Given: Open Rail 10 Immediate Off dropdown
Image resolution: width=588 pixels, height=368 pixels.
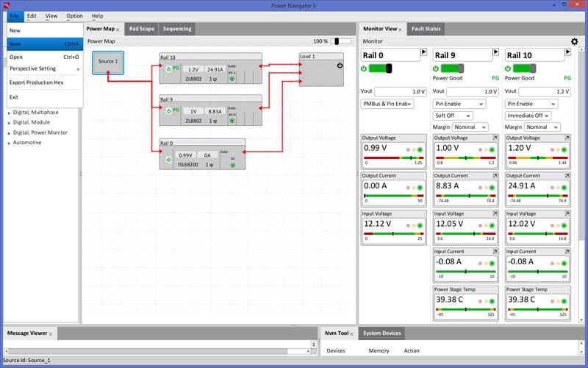Looking at the screenshot, I should tap(528, 116).
